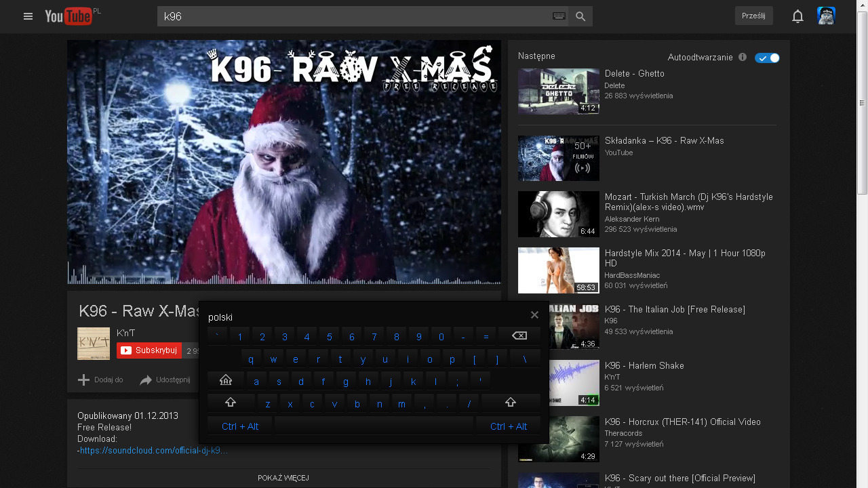Open the Hardstyle Mix 2014 thumbnail
The image size is (868, 488).
(559, 270)
